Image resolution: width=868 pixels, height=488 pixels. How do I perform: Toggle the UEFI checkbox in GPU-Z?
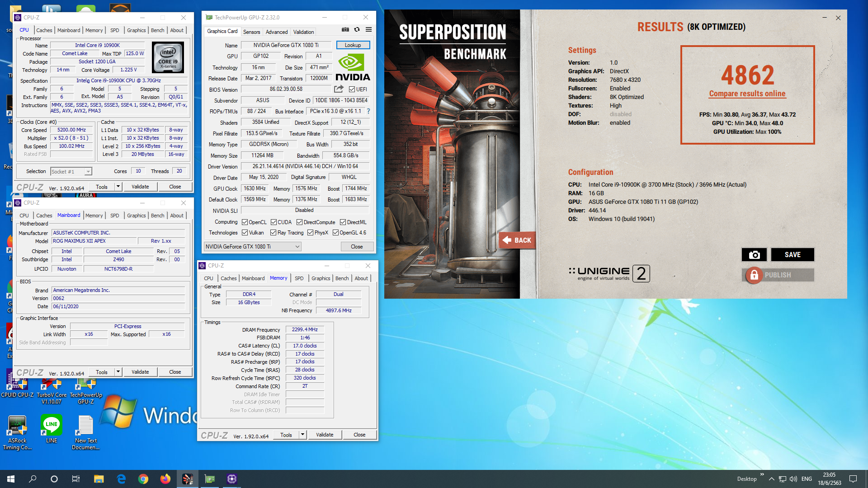[x=352, y=89]
